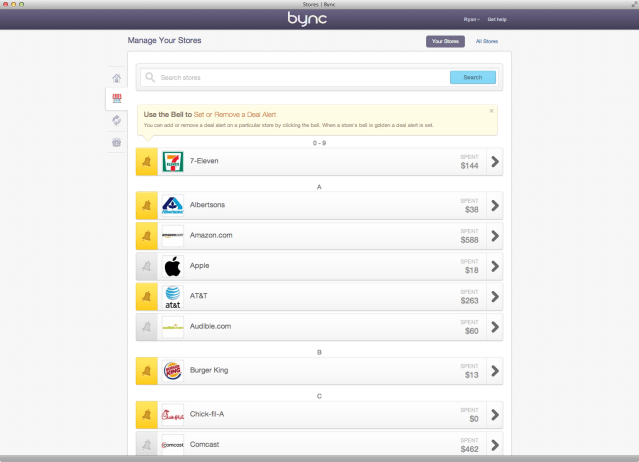The width and height of the screenshot is (639, 462).
Task: Expand 7-Eleven details with the chevron
Action: point(495,162)
